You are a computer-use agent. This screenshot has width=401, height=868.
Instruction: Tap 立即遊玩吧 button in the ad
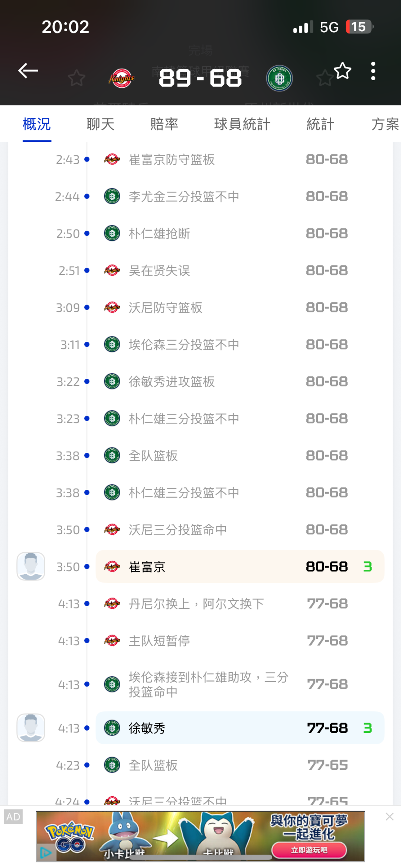(309, 850)
